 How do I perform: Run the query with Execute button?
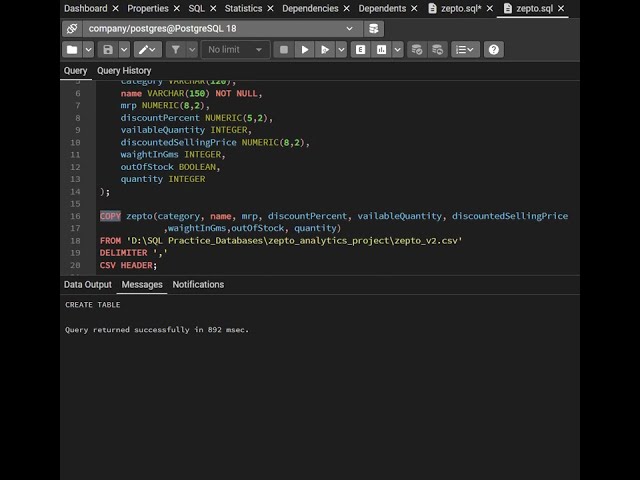[304, 50]
